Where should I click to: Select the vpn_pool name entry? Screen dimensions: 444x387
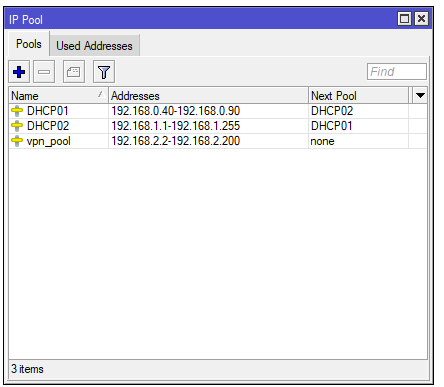click(x=49, y=141)
